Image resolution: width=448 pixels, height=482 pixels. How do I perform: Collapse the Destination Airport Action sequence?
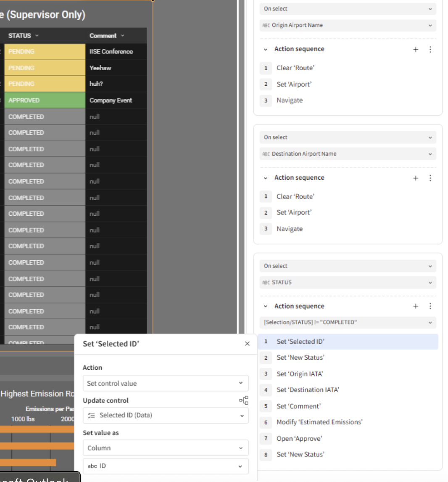pos(265,178)
